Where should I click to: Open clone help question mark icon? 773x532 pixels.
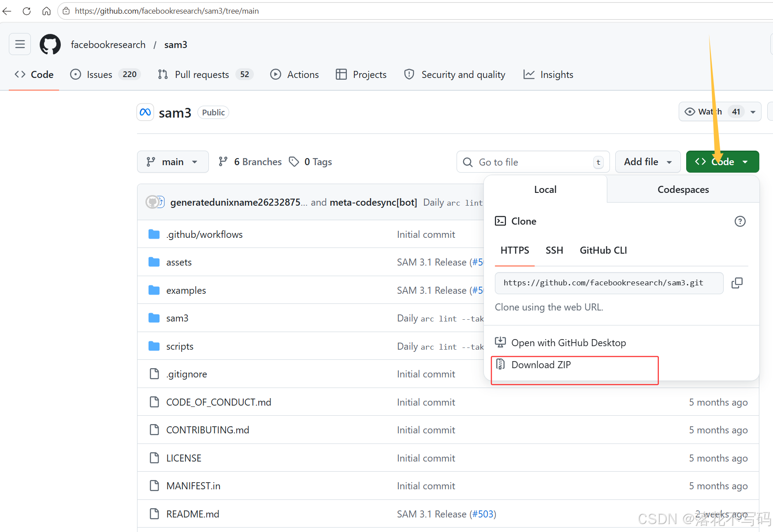(740, 221)
